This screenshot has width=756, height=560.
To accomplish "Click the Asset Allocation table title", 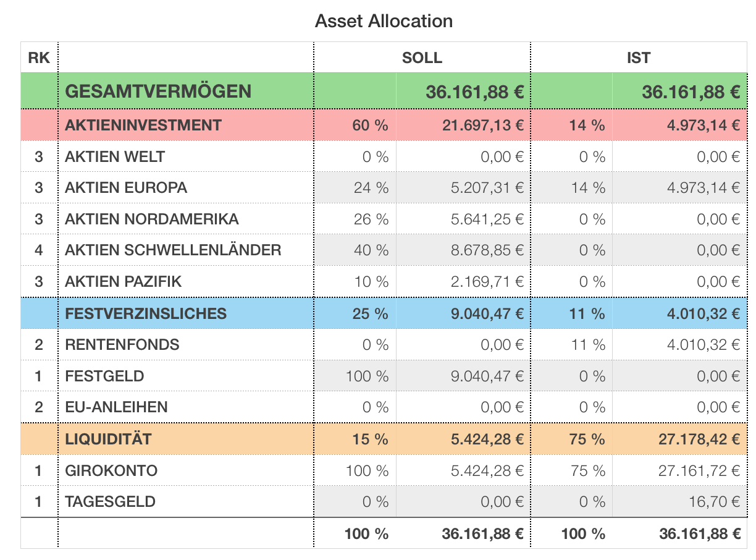I will [x=384, y=21].
